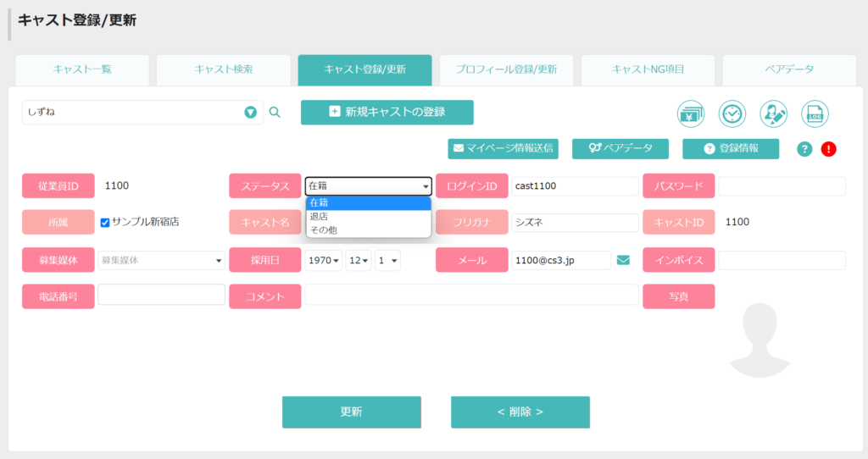Expand the しずね cast selector arrow
Screen dimensions: 868x459
click(250, 113)
